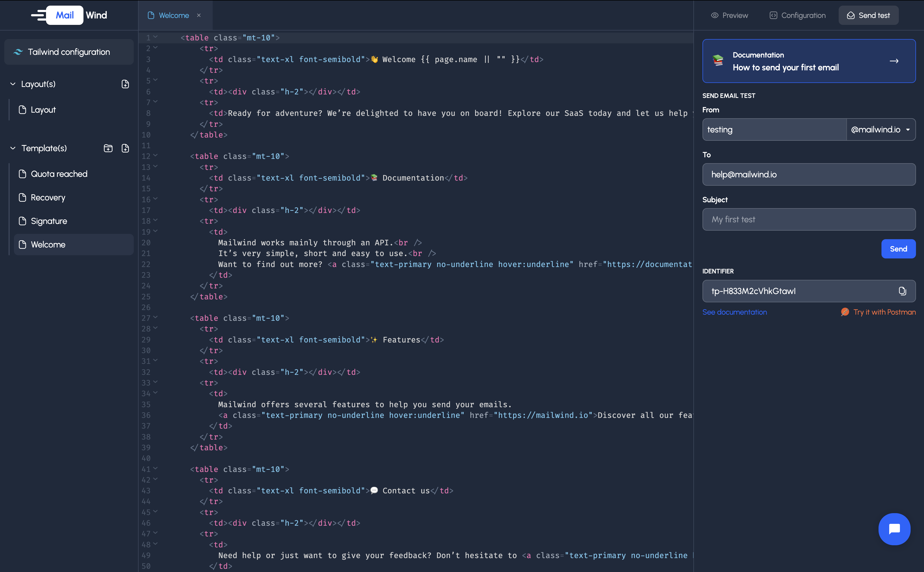Copy the template identifier

click(x=902, y=291)
